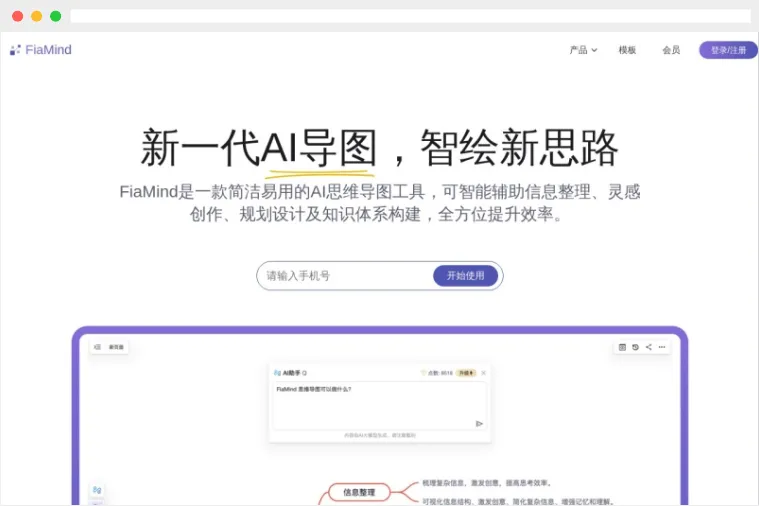Click the AI icon in left sidebar
This screenshot has height=506, width=759.
pos(97,490)
